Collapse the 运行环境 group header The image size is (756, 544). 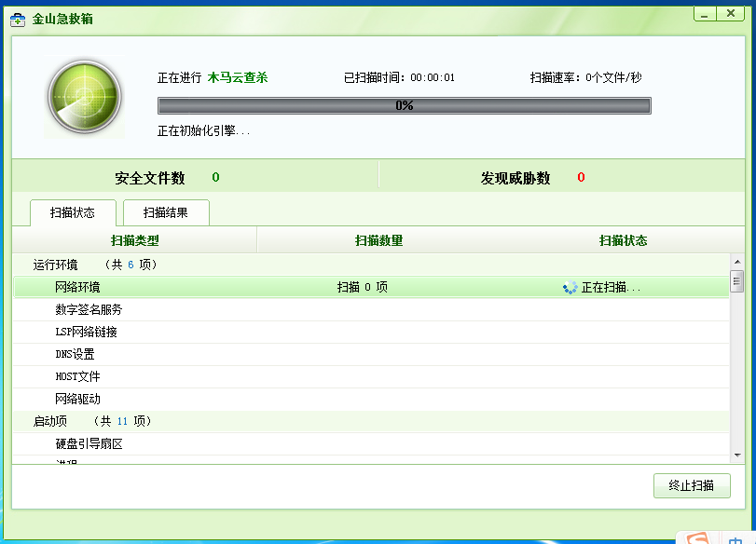tap(56, 265)
